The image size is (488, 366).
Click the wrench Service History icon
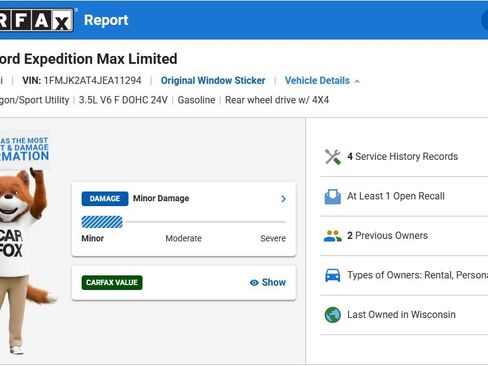pyautogui.click(x=333, y=157)
